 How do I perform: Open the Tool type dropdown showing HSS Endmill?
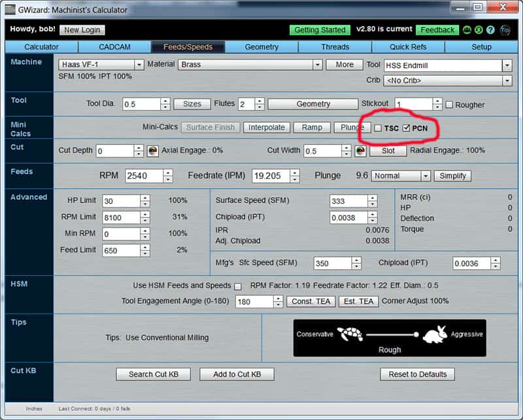507,65
